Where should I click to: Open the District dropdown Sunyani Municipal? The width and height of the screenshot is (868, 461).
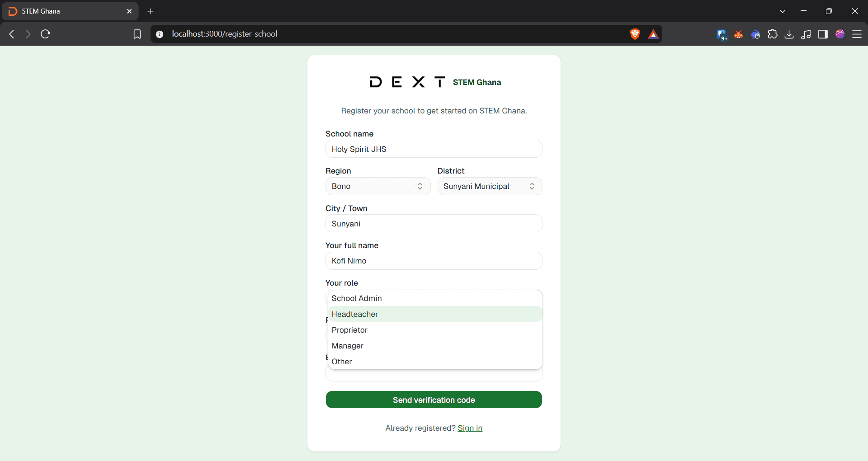[490, 186]
